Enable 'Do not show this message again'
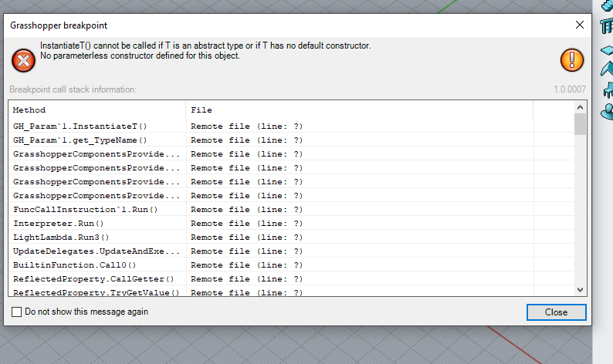Screen dimensions: 613x364 coord(16,312)
